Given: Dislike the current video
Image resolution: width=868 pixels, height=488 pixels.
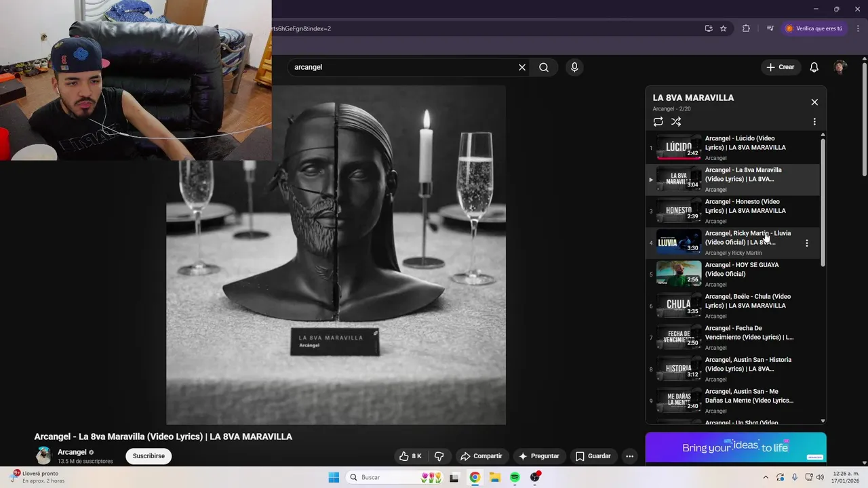Looking at the screenshot, I should 439,456.
